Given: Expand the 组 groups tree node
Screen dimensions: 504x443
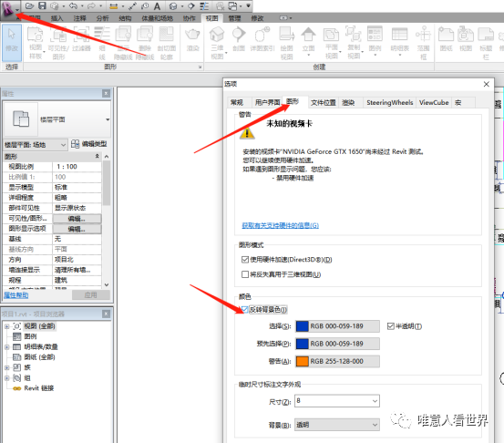Looking at the screenshot, I should (x=6, y=377).
